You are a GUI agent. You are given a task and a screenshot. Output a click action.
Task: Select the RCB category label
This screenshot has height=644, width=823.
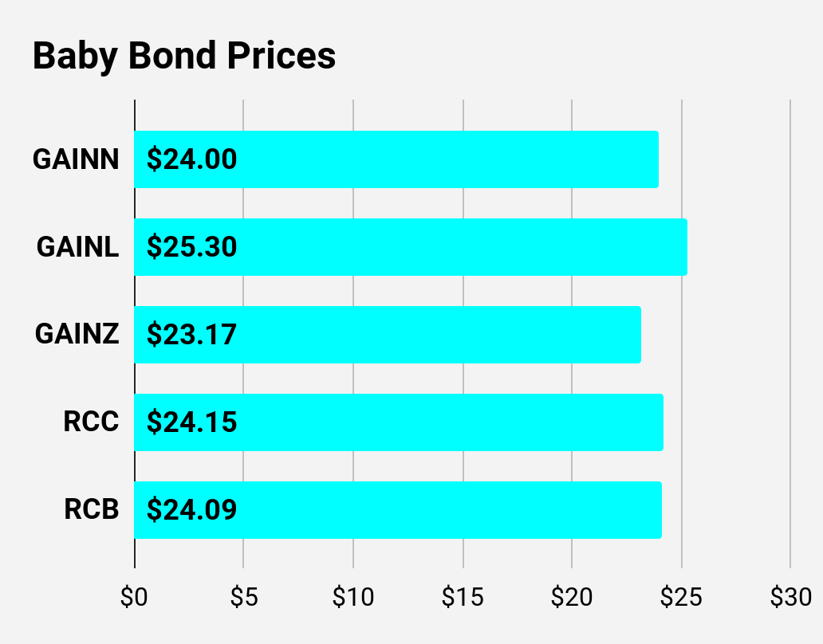[91, 509]
